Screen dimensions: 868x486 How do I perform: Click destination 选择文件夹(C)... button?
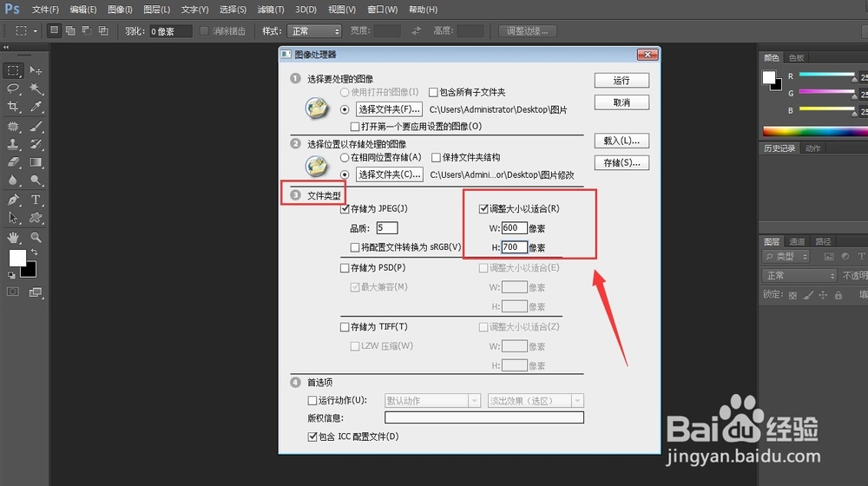pos(389,175)
